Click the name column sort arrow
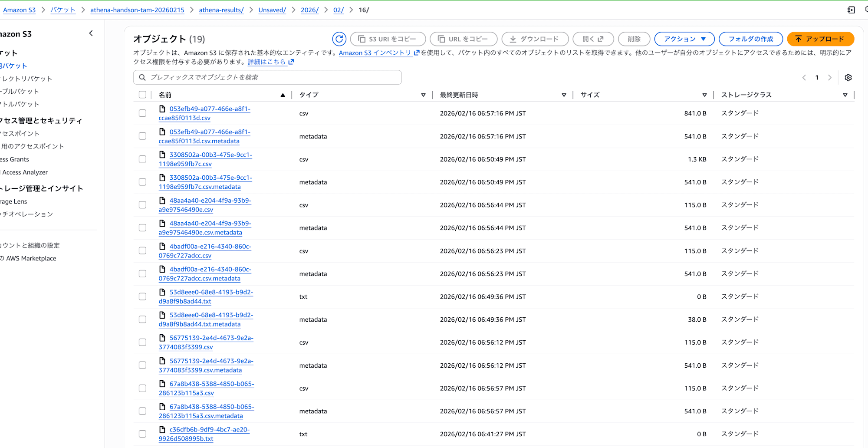The width and height of the screenshot is (868, 448). click(283, 95)
